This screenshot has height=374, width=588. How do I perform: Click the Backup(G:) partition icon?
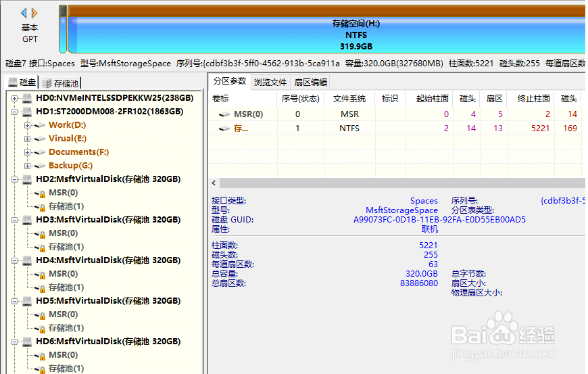[40, 166]
